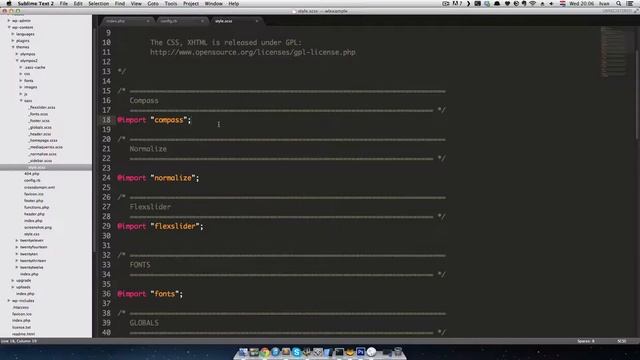Open Notification Center list icon
The image size is (640, 360).
(631, 3)
